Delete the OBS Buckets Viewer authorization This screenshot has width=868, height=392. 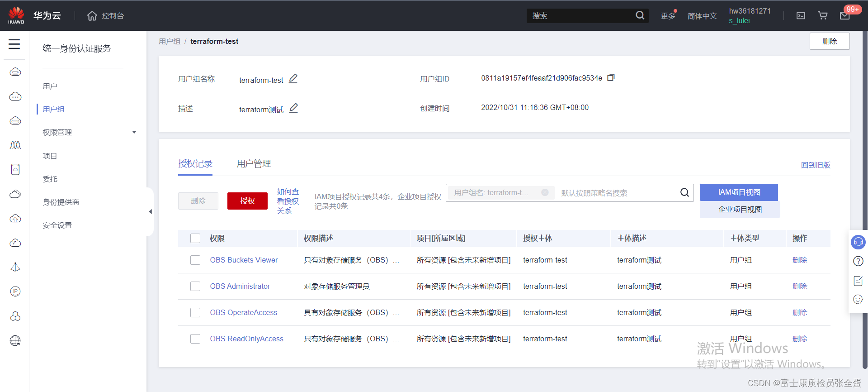(x=800, y=260)
